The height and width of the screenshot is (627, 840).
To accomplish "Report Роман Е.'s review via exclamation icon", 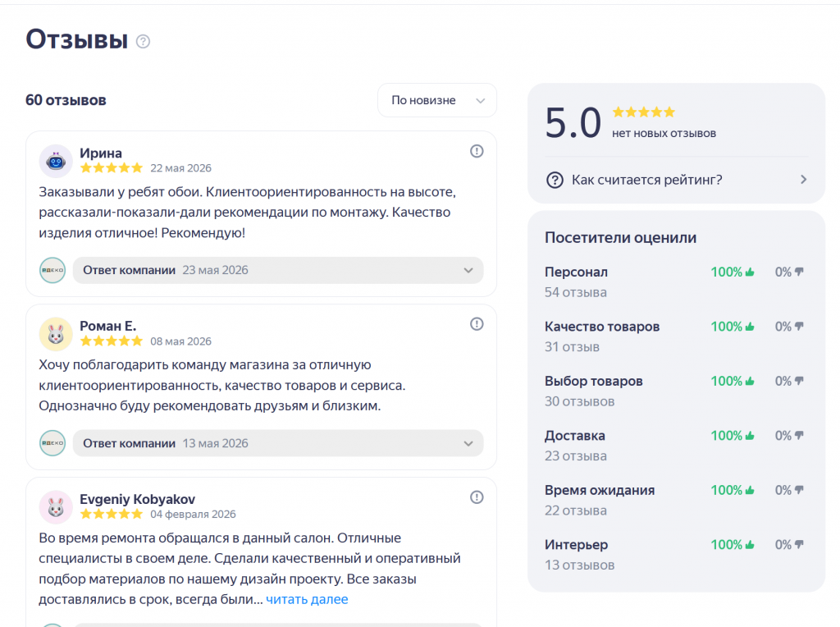I will 477,324.
